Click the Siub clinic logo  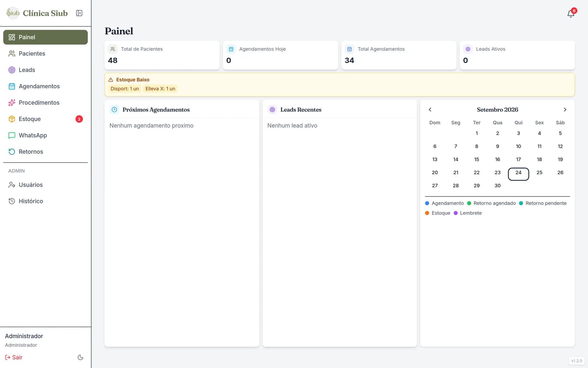tap(13, 13)
